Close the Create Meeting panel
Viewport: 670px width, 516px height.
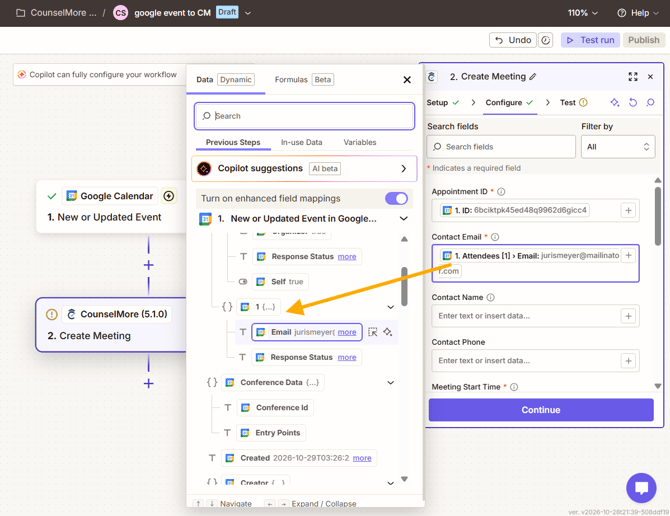point(650,76)
